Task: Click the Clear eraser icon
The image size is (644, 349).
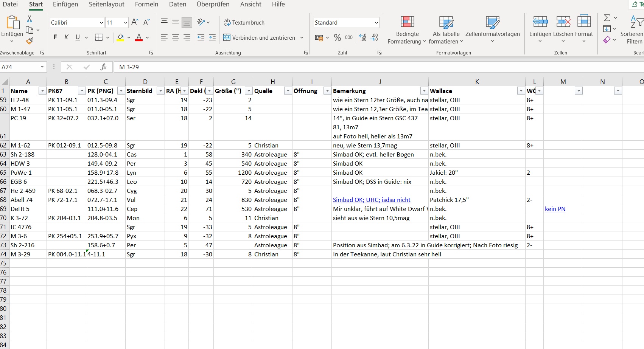Action: tap(607, 40)
